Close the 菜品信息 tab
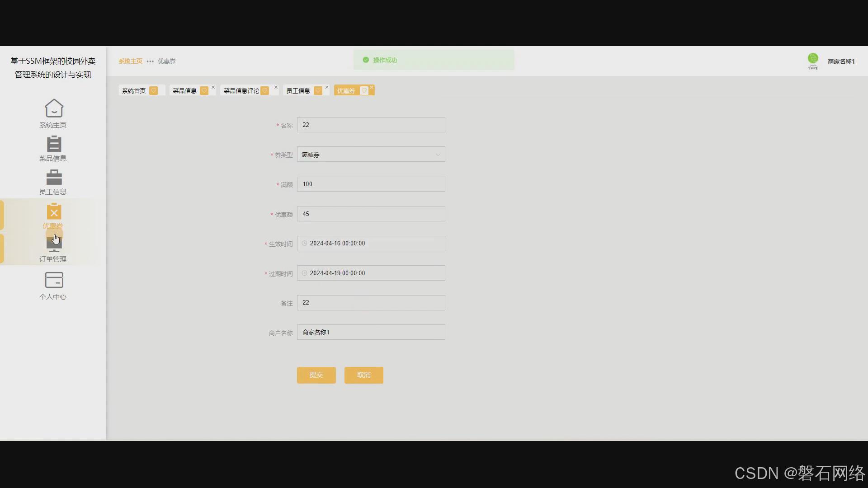The height and width of the screenshot is (488, 868). (213, 88)
